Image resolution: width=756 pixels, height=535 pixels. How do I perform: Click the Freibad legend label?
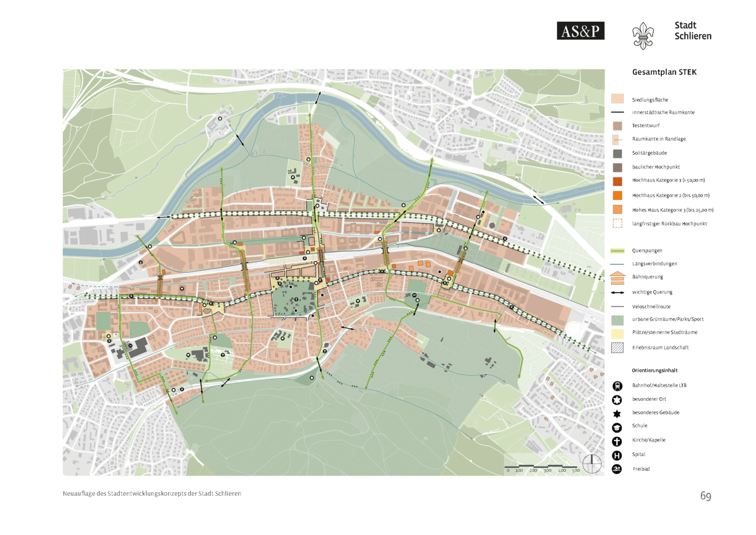tap(641, 469)
